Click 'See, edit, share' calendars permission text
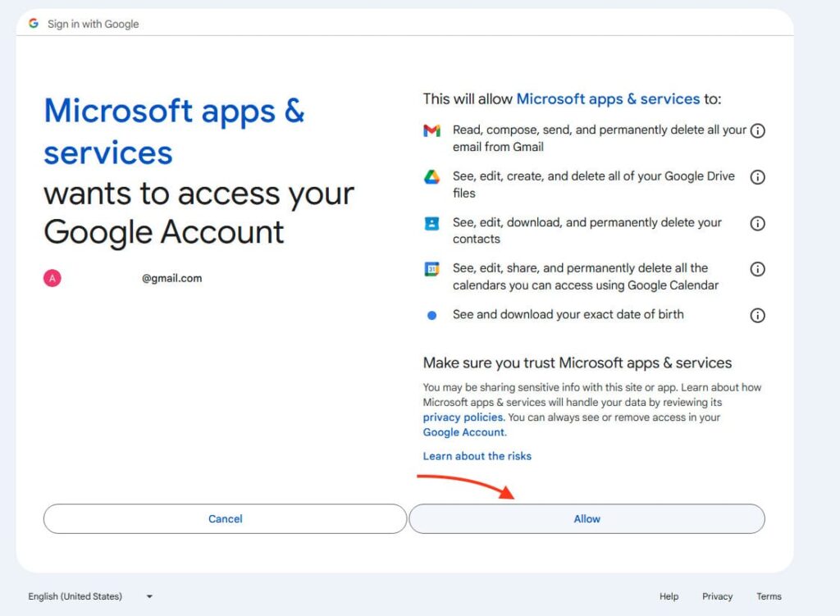Screen dimensions: 840x616 pyautogui.click(x=586, y=276)
